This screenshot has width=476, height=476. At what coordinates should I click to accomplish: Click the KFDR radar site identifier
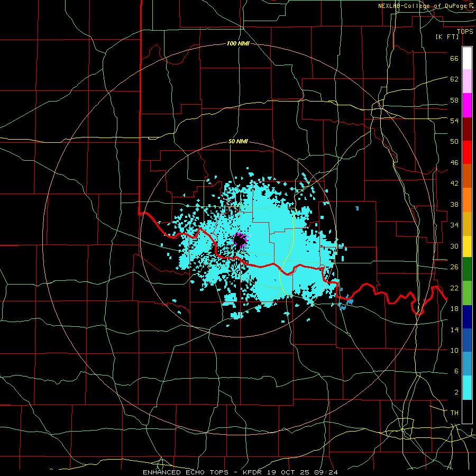[x=253, y=472]
